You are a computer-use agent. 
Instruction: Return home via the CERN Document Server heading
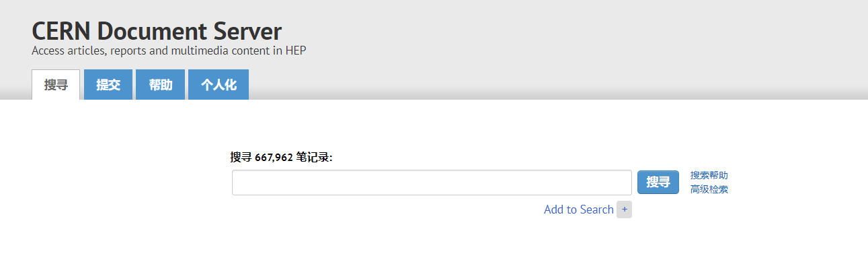pyautogui.click(x=157, y=31)
